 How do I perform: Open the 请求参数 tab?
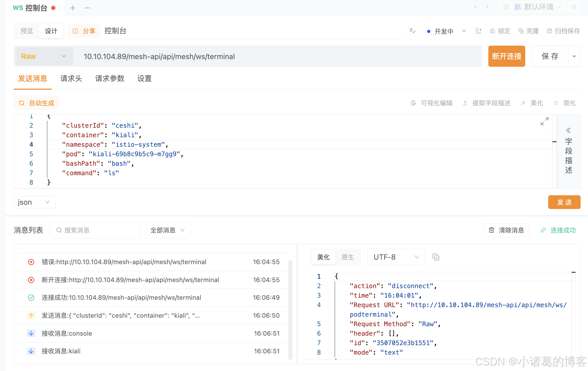click(x=109, y=78)
